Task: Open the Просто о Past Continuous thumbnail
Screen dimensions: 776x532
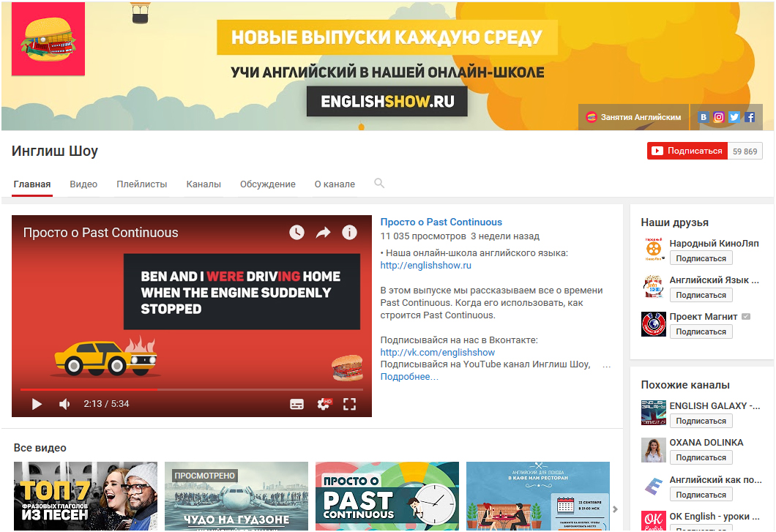Action: (387, 496)
